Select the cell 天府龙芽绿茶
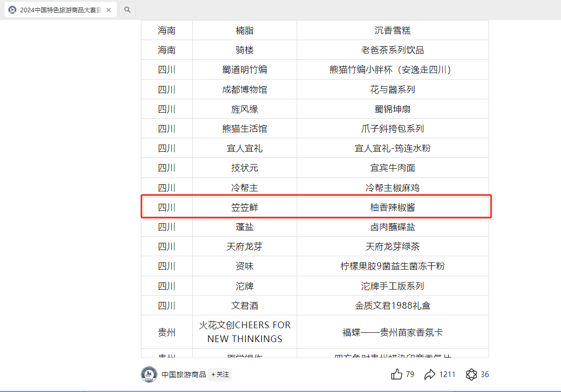Viewport: 561px width, 392px height. pos(393,246)
